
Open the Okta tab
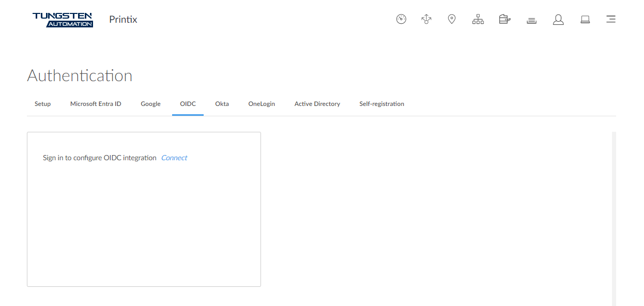click(222, 104)
